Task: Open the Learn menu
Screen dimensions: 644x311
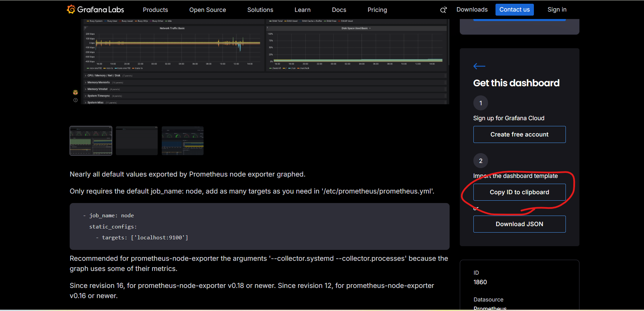Action: click(x=302, y=10)
